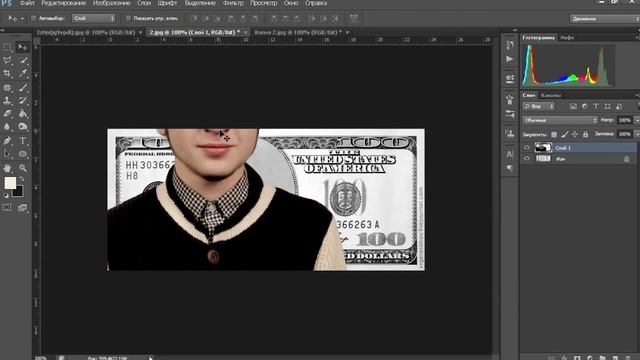Select the Clone Stamp tool
Image resolution: width=640 pixels, height=360 pixels.
(7, 100)
